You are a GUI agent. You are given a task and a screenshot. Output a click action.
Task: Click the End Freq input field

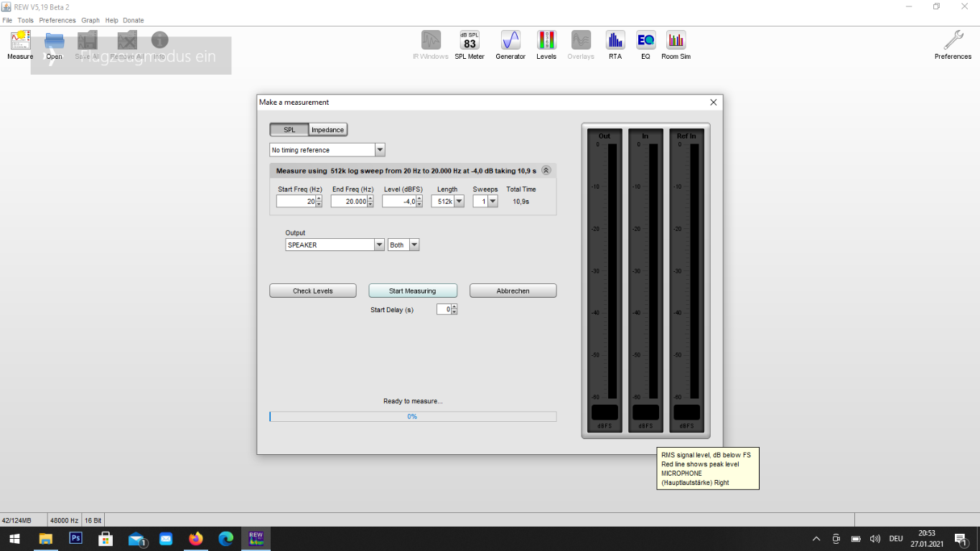349,202
